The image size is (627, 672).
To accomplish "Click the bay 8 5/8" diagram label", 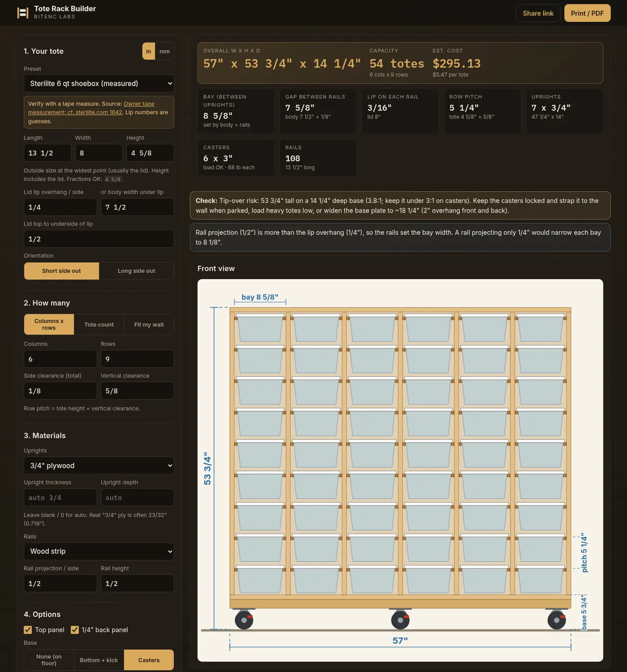I will pyautogui.click(x=260, y=297).
